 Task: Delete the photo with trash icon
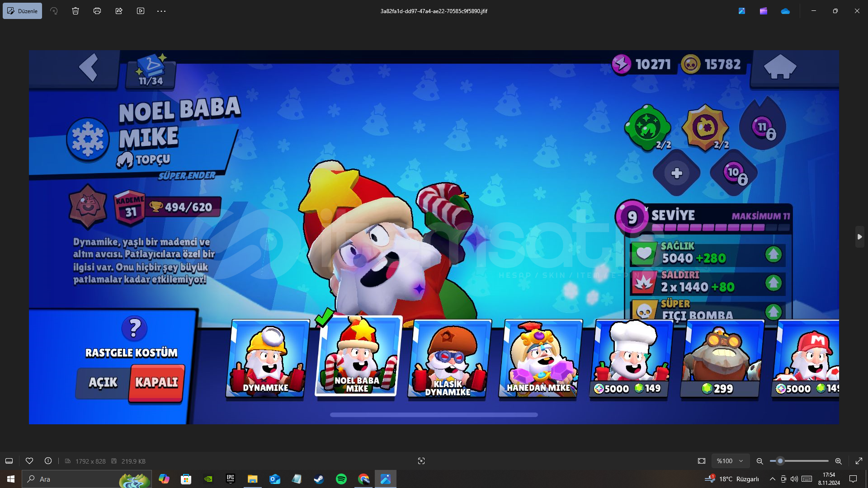(75, 11)
